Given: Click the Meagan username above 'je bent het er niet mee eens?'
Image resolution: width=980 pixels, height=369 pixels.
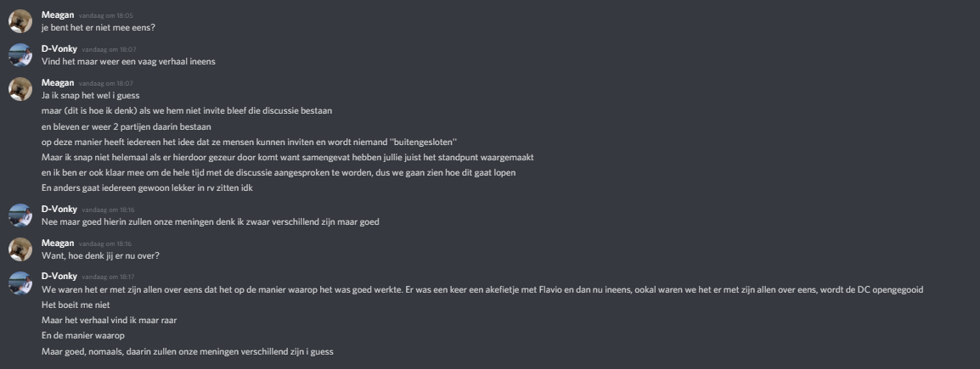Looking at the screenshot, I should (x=57, y=15).
